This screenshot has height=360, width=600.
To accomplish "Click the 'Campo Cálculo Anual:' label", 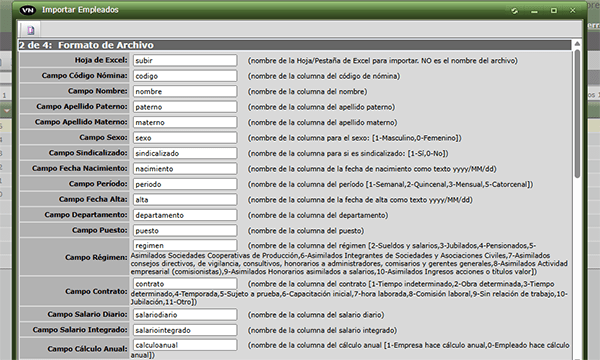I will [x=88, y=349].
